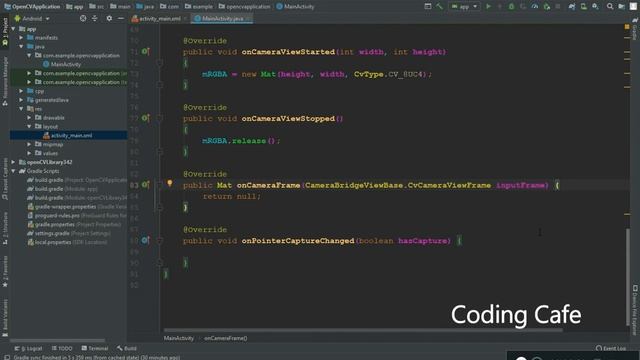Click the Search Everywhere magnifier icon
The image size is (640, 360).
(x=610, y=7)
